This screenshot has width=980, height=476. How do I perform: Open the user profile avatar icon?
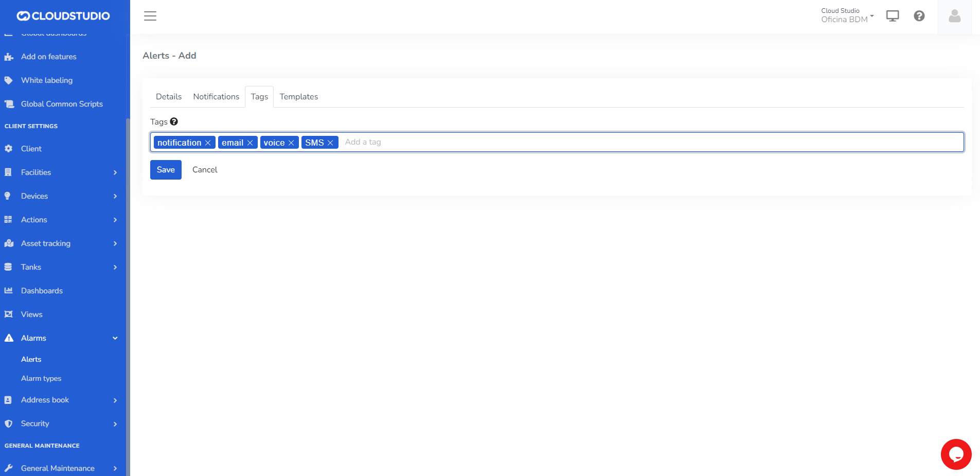coord(954,16)
